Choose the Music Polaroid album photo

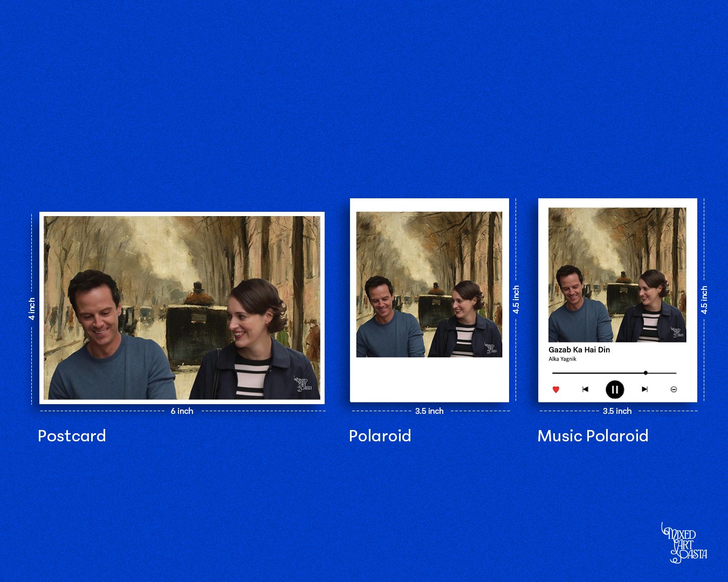coord(617,275)
